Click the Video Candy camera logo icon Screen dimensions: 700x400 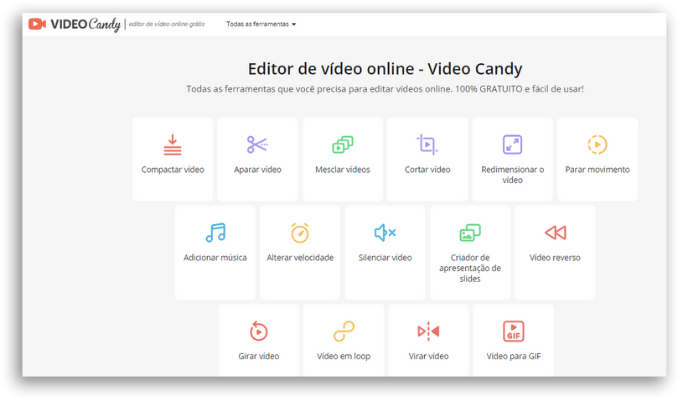[37, 24]
